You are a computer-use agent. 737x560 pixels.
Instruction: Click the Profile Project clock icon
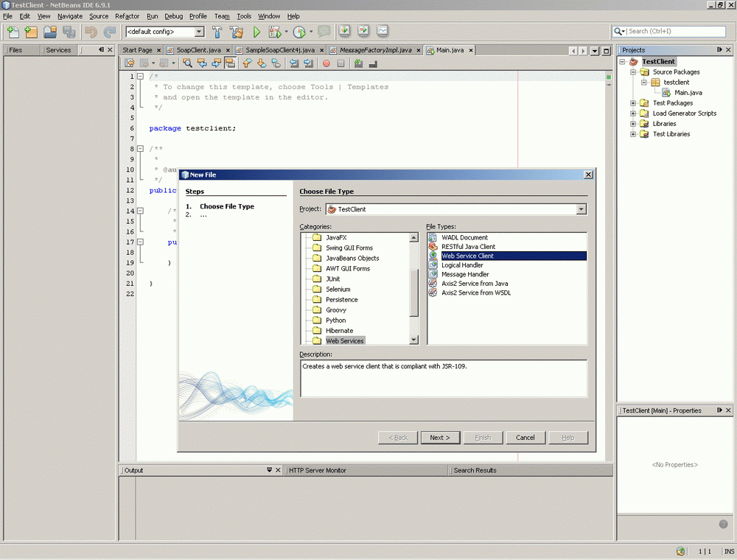click(299, 32)
